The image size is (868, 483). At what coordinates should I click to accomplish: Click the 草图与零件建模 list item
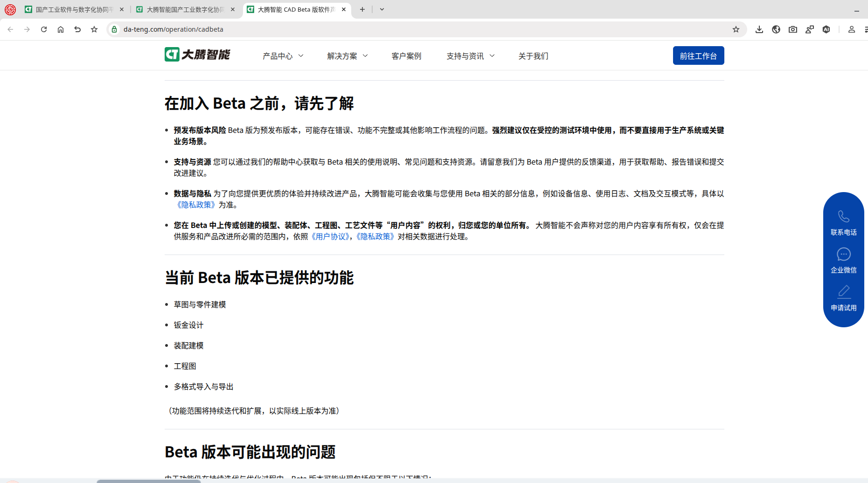point(200,305)
